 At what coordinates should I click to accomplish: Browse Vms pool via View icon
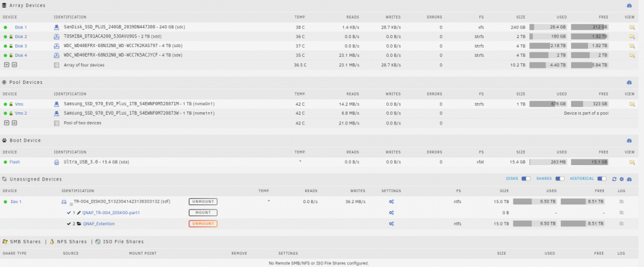pos(632,104)
